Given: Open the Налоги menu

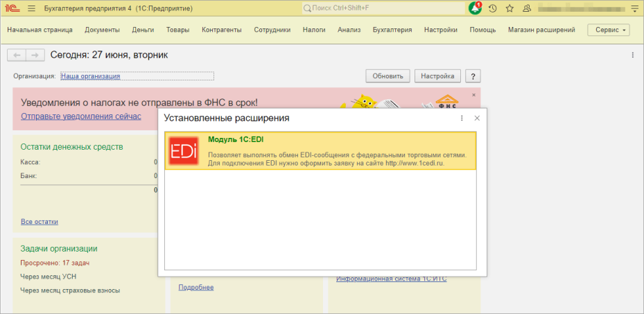Looking at the screenshot, I should (x=314, y=30).
